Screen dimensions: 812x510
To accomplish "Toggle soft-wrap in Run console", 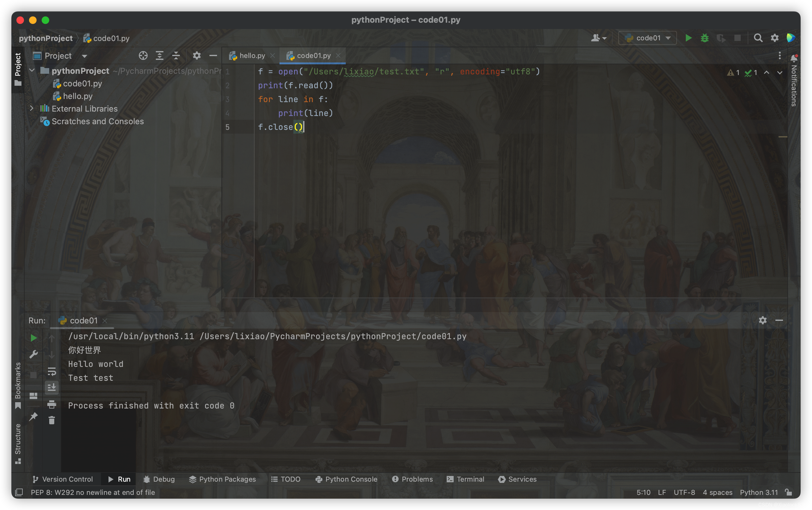I will (x=52, y=371).
